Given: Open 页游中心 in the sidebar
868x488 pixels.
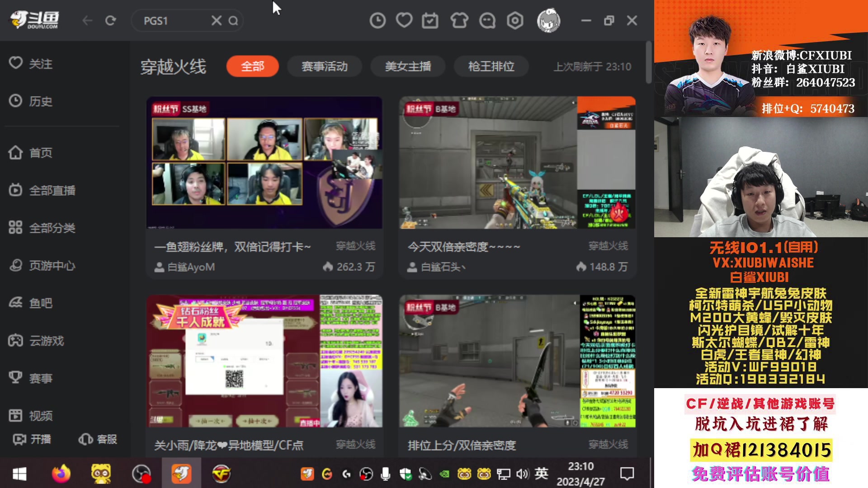Looking at the screenshot, I should 42,266.
